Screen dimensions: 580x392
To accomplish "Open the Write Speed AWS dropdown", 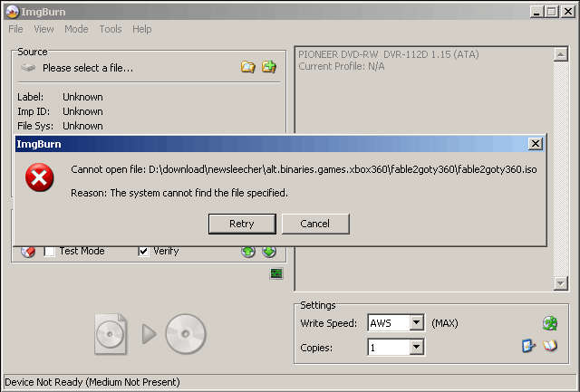I will tap(417, 323).
